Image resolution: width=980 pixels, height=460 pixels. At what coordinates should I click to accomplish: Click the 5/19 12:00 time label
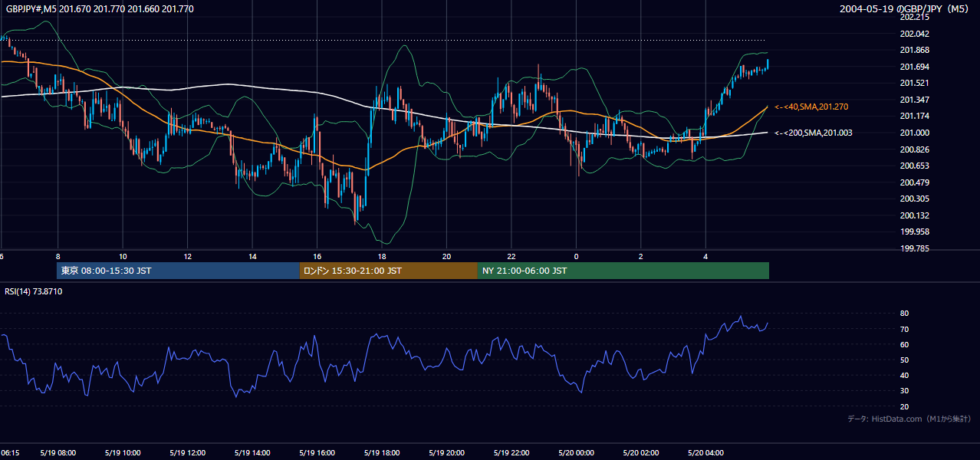tap(187, 453)
